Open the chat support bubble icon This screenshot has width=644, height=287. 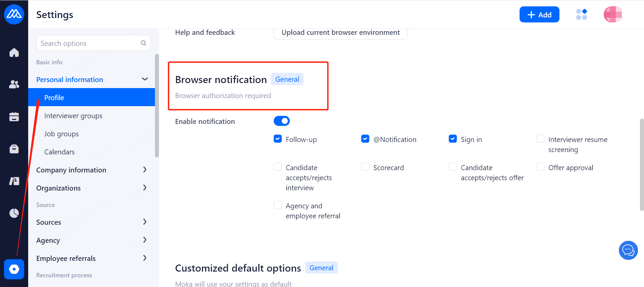[628, 250]
